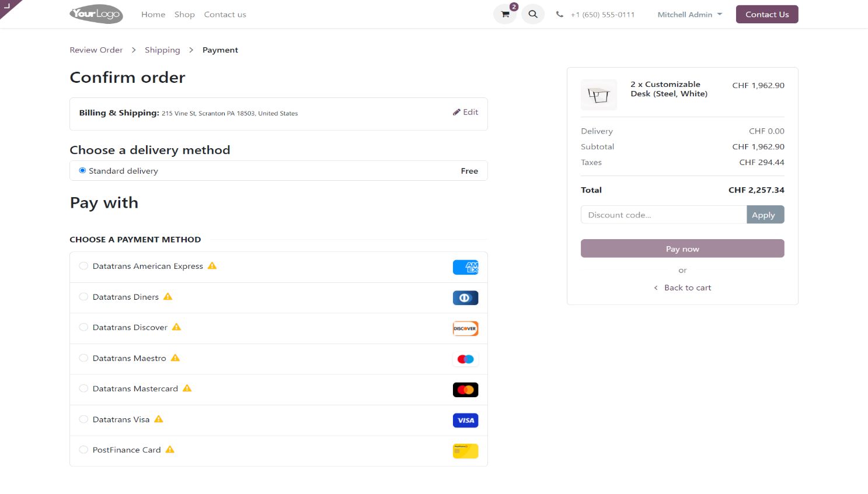Click the YourLogo site logo

pos(96,14)
